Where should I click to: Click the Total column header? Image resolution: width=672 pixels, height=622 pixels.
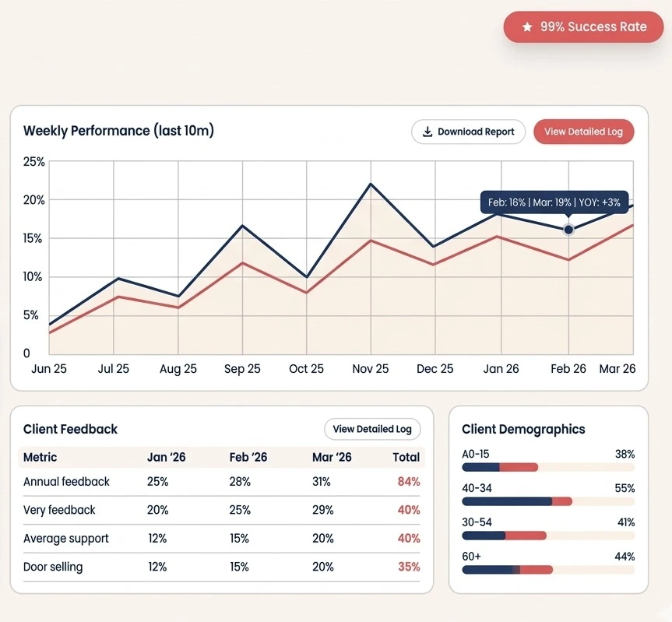(x=406, y=457)
